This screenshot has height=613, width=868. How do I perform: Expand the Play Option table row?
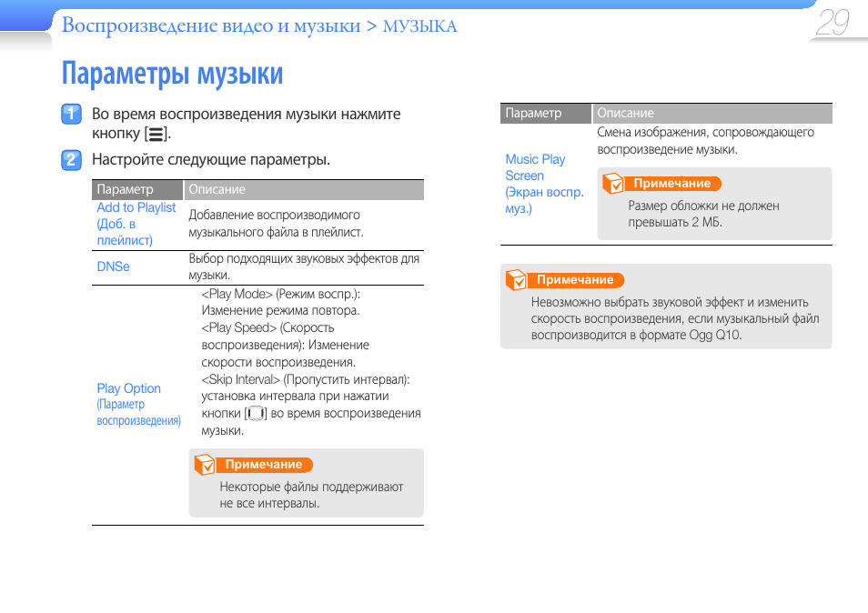(128, 388)
